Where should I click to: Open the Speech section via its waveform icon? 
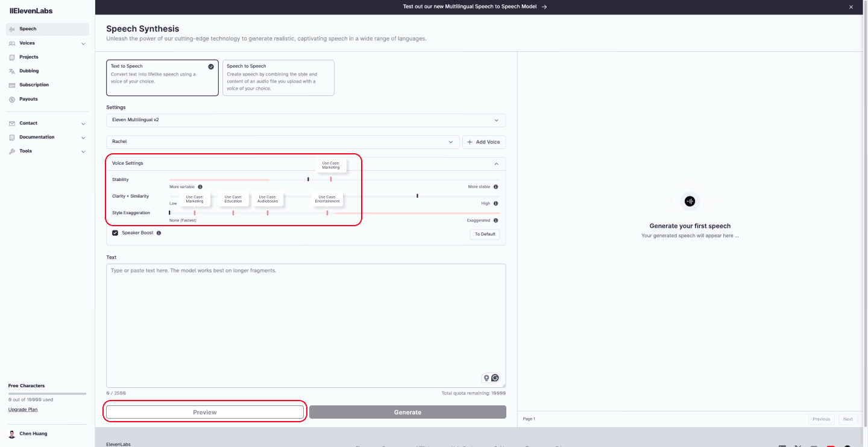tap(12, 29)
